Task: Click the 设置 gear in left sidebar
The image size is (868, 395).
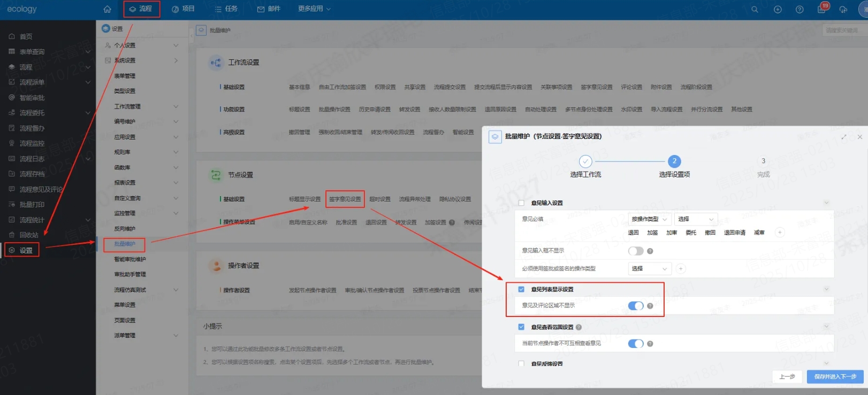Action: tap(21, 250)
